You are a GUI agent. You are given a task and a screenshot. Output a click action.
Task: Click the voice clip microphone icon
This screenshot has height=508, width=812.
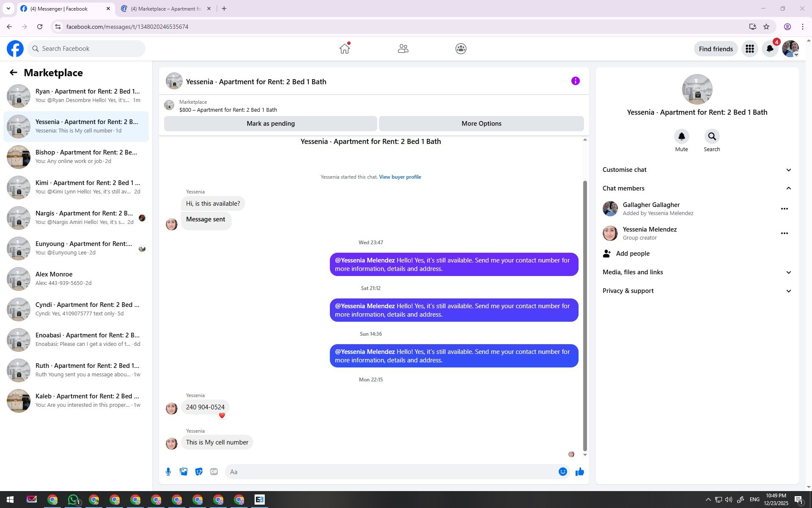168,472
